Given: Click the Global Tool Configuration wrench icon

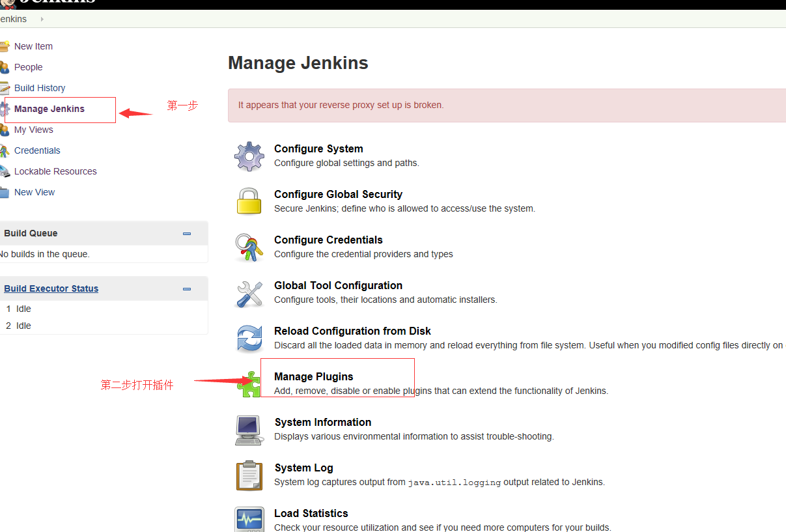Looking at the screenshot, I should [249, 293].
